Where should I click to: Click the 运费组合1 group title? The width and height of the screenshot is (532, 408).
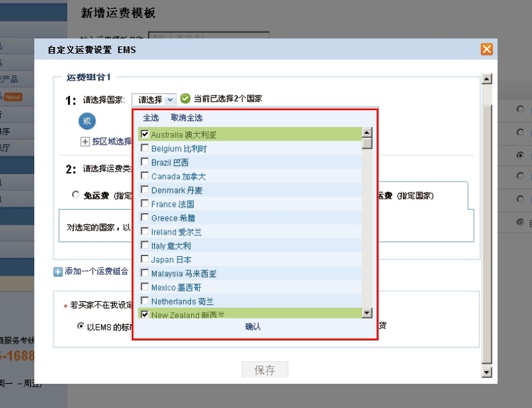[x=88, y=77]
